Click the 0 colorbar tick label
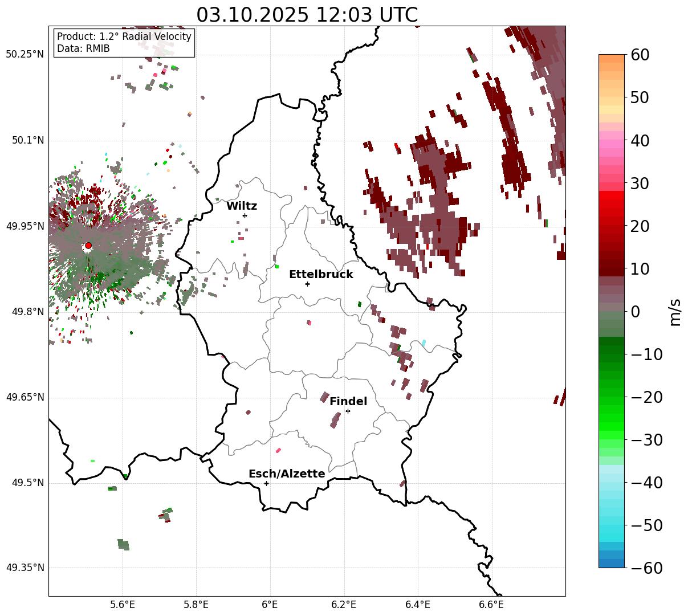 [635, 312]
